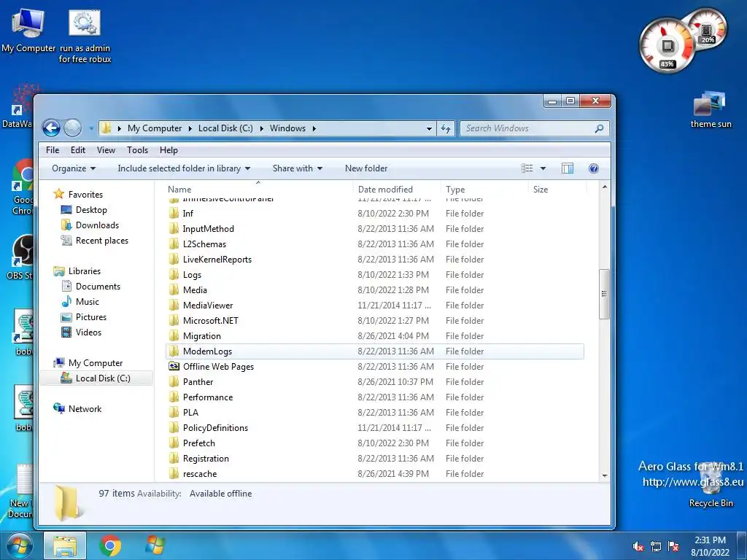Click the file list scrollbar thumb

tap(604, 294)
